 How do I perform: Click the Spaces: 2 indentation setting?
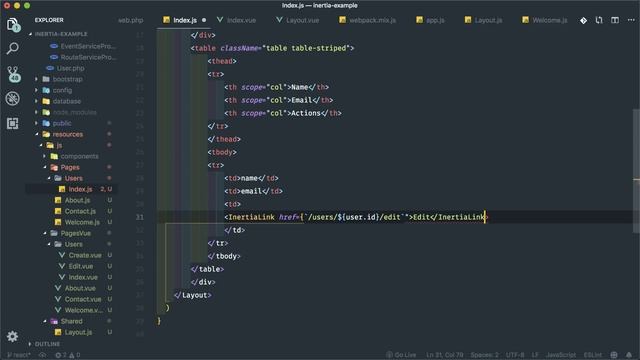(484, 355)
